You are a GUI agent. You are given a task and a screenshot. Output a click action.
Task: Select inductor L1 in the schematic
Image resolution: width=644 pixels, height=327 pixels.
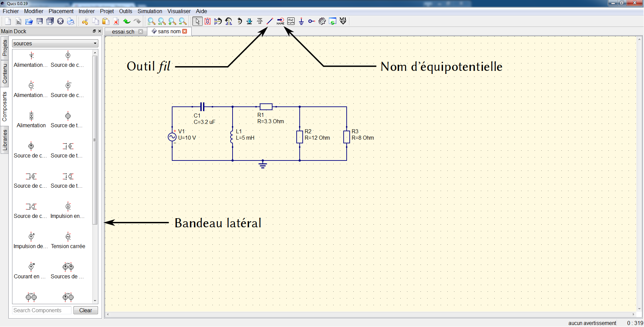click(x=232, y=137)
